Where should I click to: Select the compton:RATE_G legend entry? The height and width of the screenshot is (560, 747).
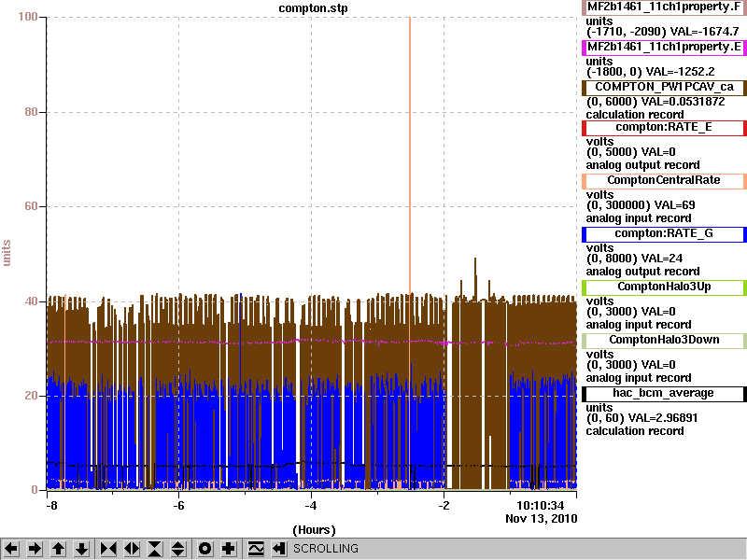[664, 234]
